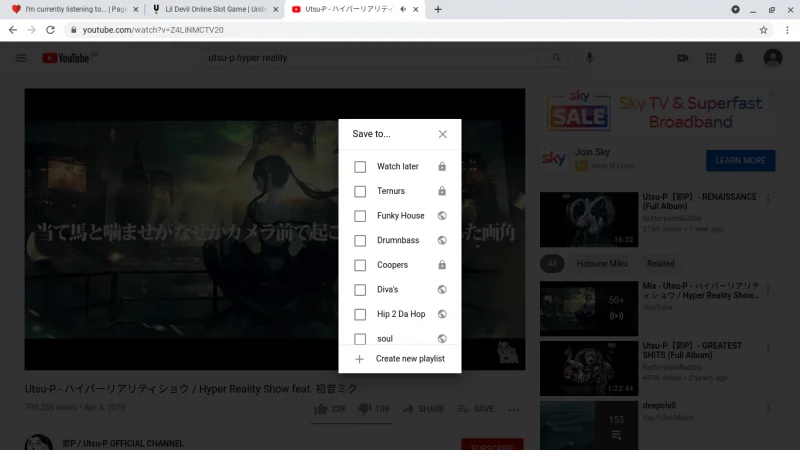Click LEARN MORE on Sky ad
The image size is (800, 450).
[x=740, y=160]
